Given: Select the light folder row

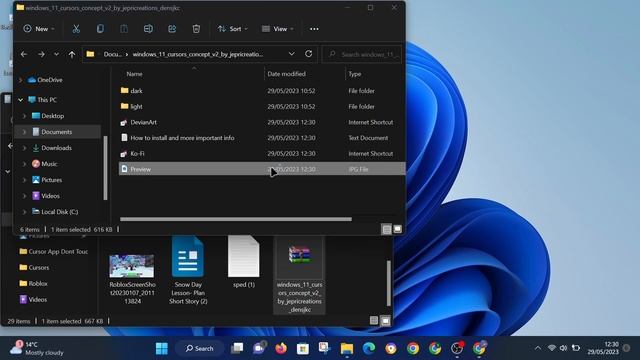Looking at the screenshot, I should pyautogui.click(x=262, y=107).
